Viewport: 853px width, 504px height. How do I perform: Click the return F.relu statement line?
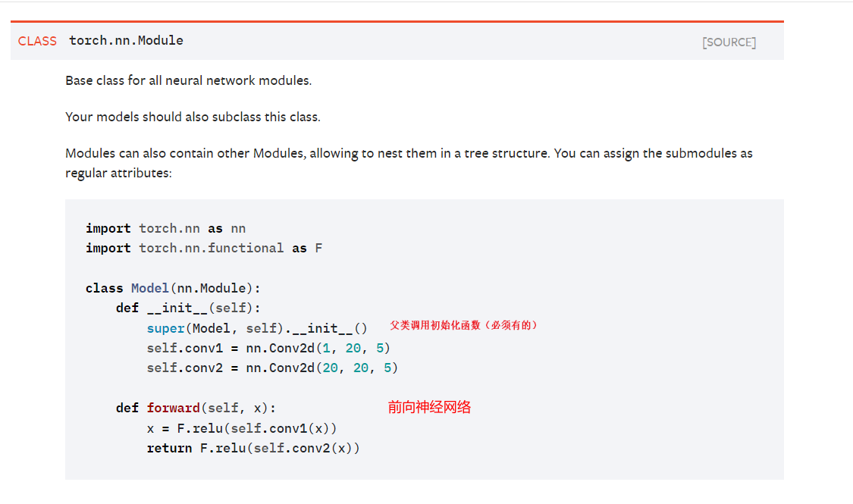point(253,448)
